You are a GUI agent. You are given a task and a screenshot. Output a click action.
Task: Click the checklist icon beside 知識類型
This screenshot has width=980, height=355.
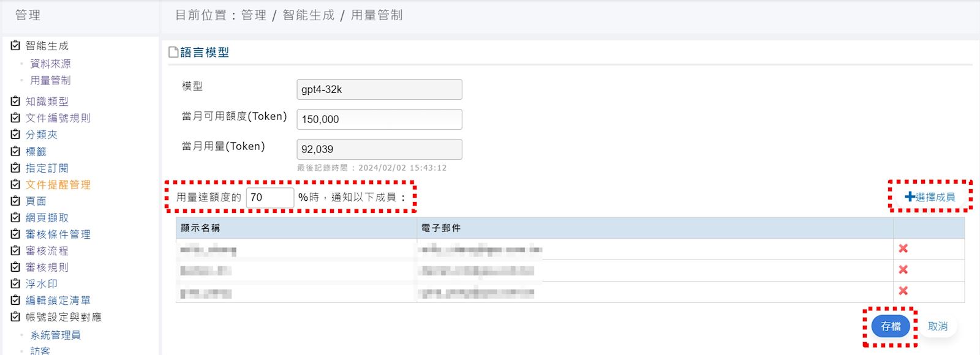coord(16,101)
